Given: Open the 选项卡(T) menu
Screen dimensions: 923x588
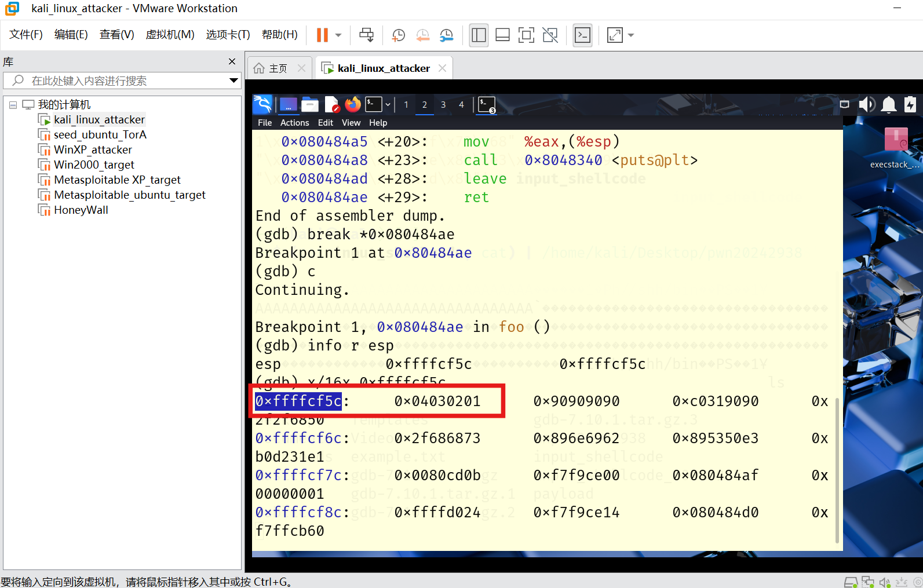Looking at the screenshot, I should [228, 35].
